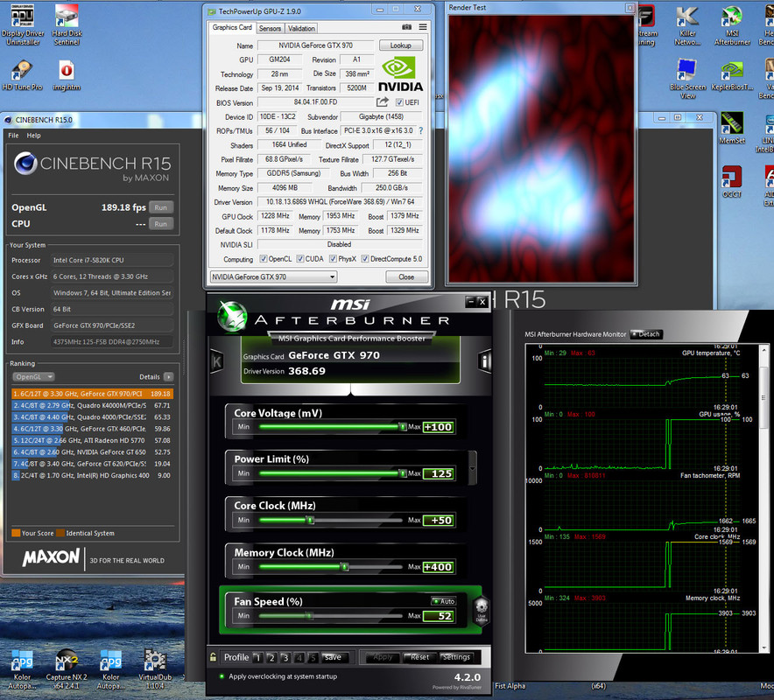The width and height of the screenshot is (774, 700).
Task: Launch the OCCT desktop icon
Action: coord(732,181)
